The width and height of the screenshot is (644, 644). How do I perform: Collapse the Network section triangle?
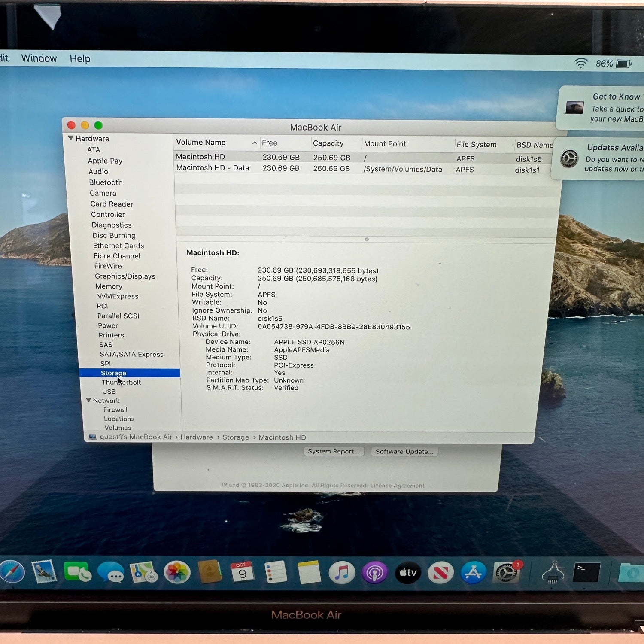tap(88, 400)
